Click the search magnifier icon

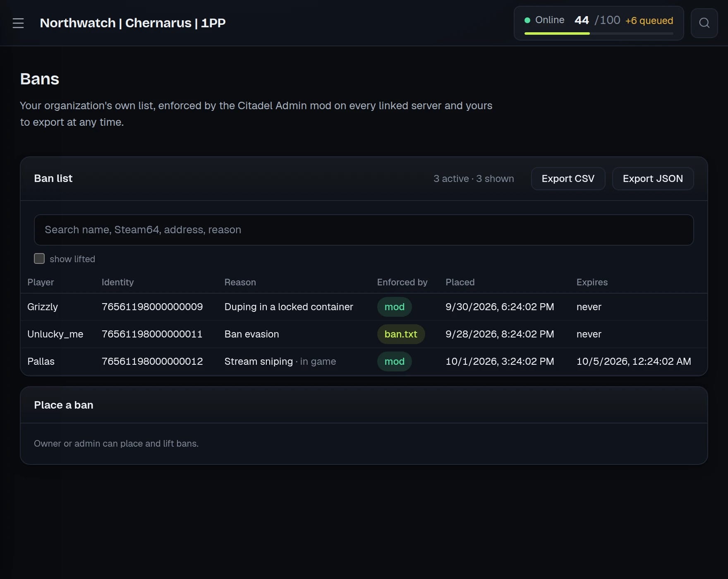click(704, 23)
